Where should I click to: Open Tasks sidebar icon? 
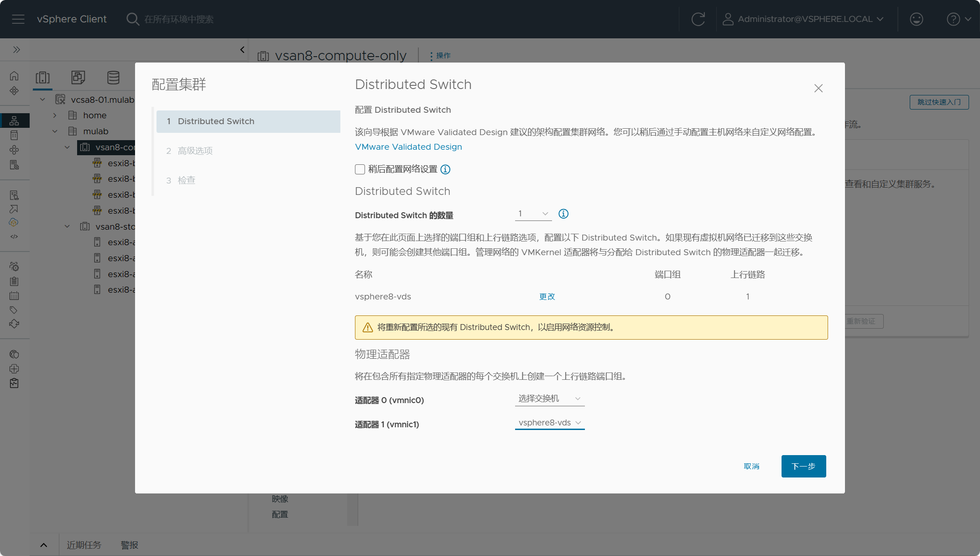(x=14, y=281)
